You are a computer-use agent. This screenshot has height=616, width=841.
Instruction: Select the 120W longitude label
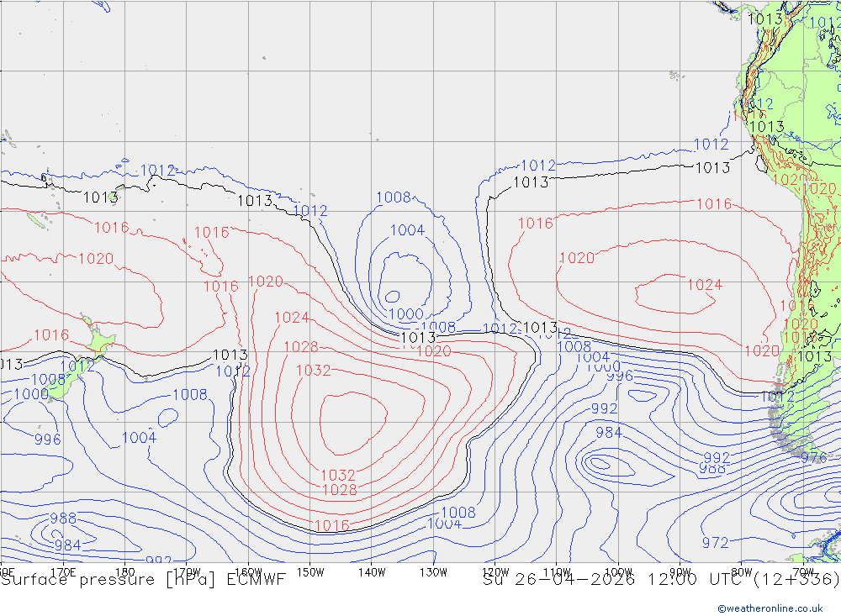495,572
